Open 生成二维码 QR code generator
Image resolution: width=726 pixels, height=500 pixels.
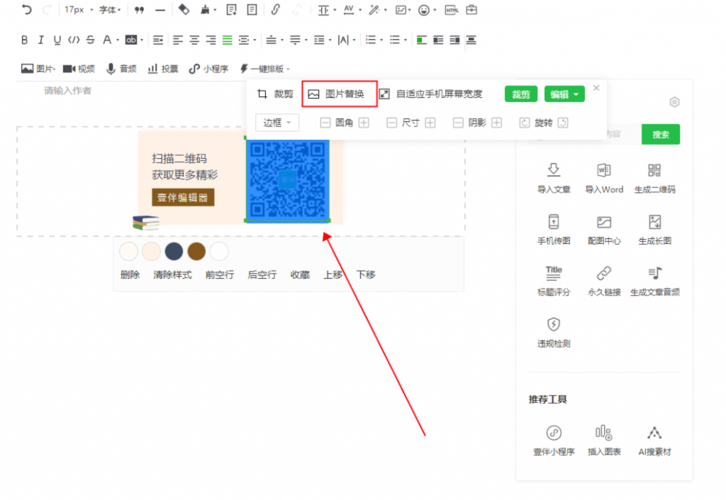click(x=655, y=177)
